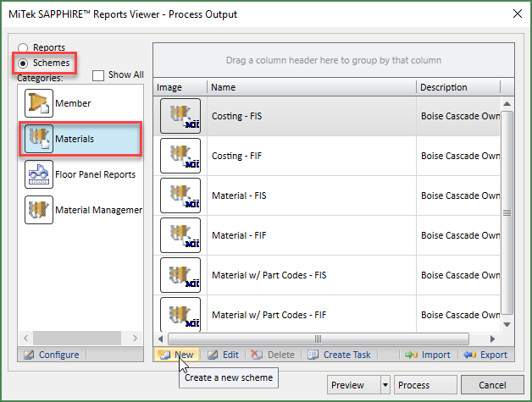Image resolution: width=532 pixels, height=402 pixels.
Task: Click scheme list scroll up arrow
Action: pos(507,104)
